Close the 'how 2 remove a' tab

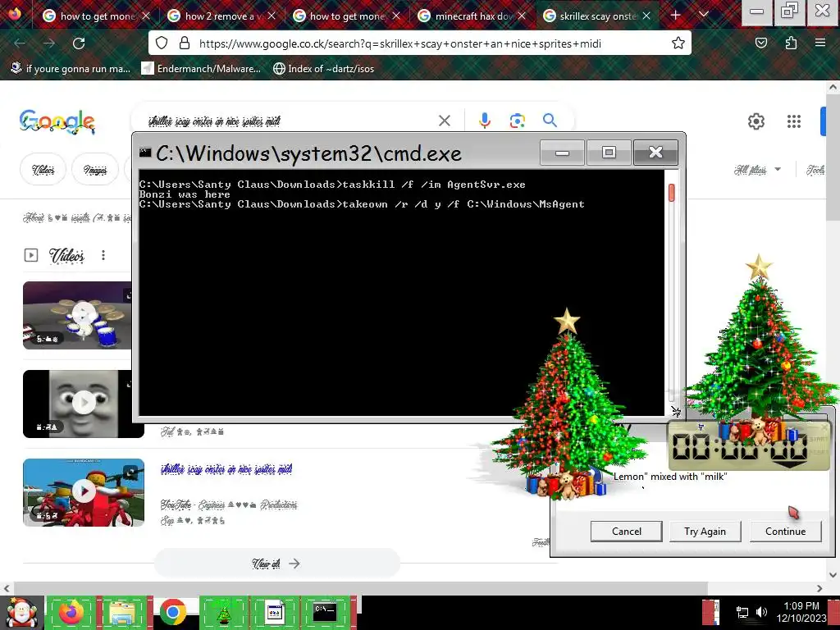272,16
